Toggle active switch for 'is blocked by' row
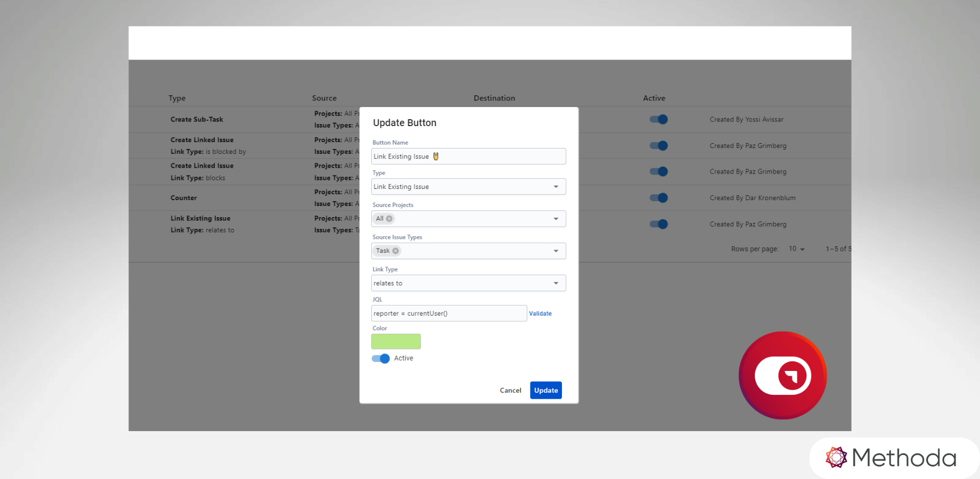The image size is (980, 479). click(659, 145)
